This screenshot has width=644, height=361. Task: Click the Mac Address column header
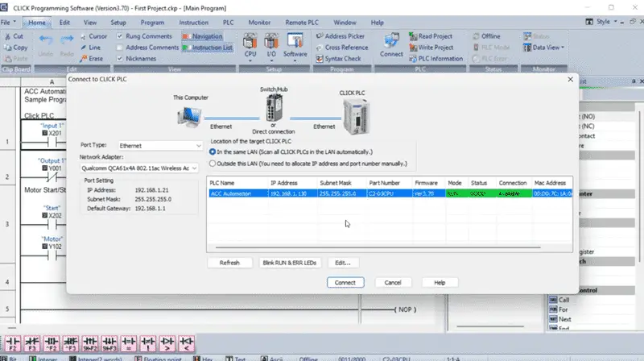[552, 183]
